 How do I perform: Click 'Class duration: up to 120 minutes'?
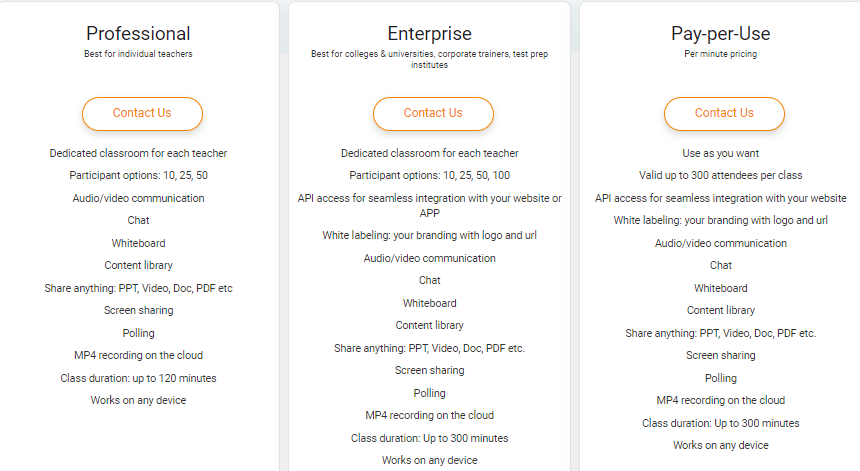coord(138,378)
